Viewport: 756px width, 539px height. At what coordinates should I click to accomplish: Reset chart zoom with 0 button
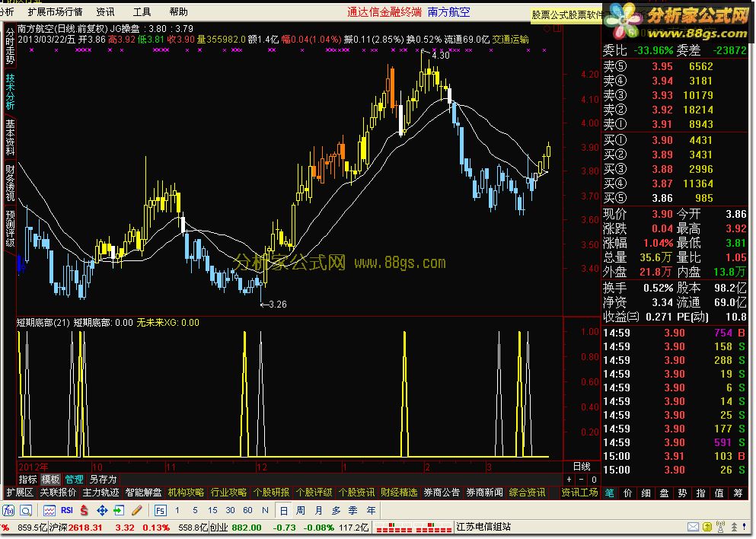594,479
